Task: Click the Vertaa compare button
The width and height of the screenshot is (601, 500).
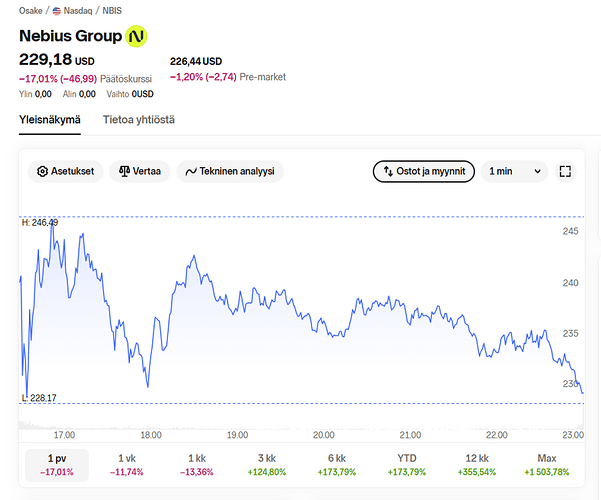Action: tap(140, 171)
